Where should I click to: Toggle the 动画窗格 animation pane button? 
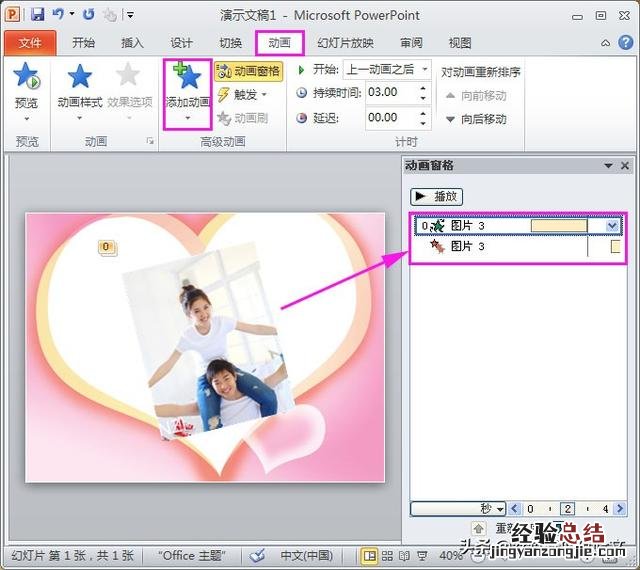(248, 71)
